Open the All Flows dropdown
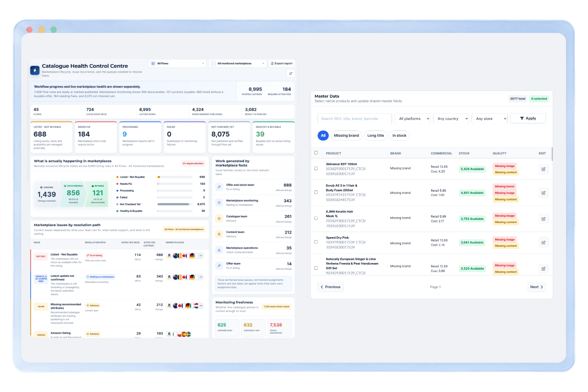 (x=177, y=64)
